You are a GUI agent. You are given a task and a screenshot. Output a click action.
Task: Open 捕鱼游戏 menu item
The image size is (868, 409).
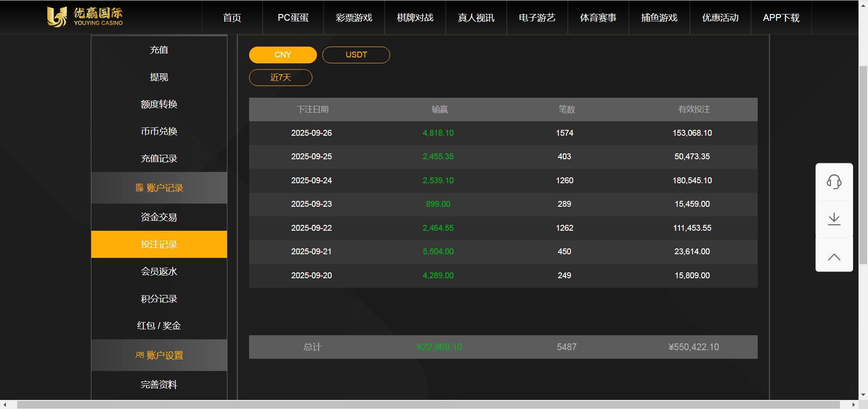659,18
